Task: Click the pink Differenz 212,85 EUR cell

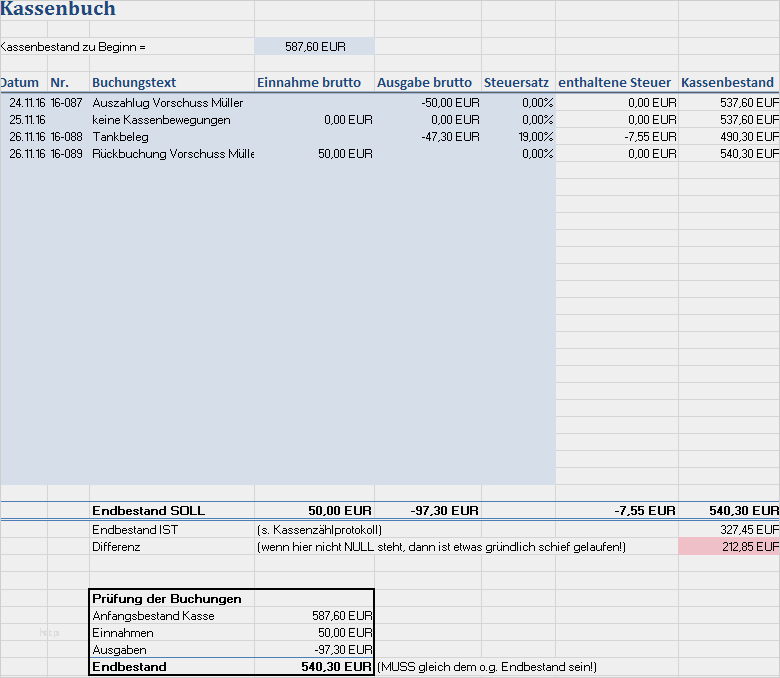Action: pyautogui.click(x=729, y=546)
